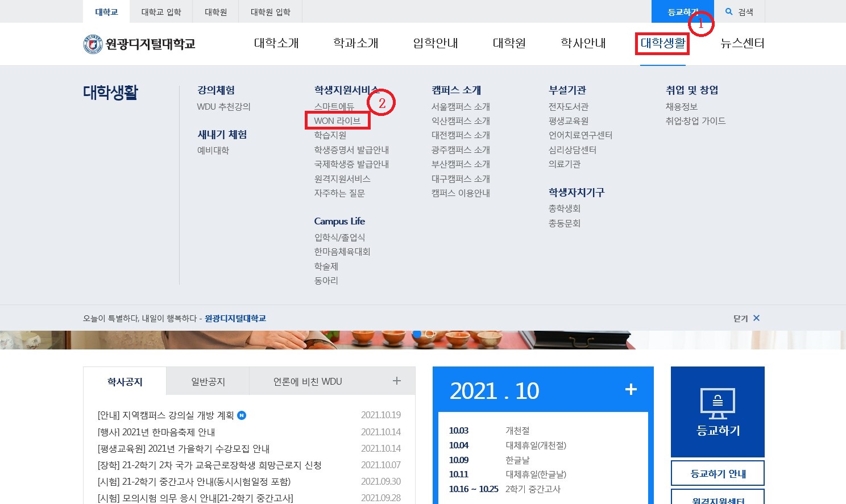Switch to the 일반공지 tab
Image resolution: width=846 pixels, height=504 pixels.
[208, 382]
